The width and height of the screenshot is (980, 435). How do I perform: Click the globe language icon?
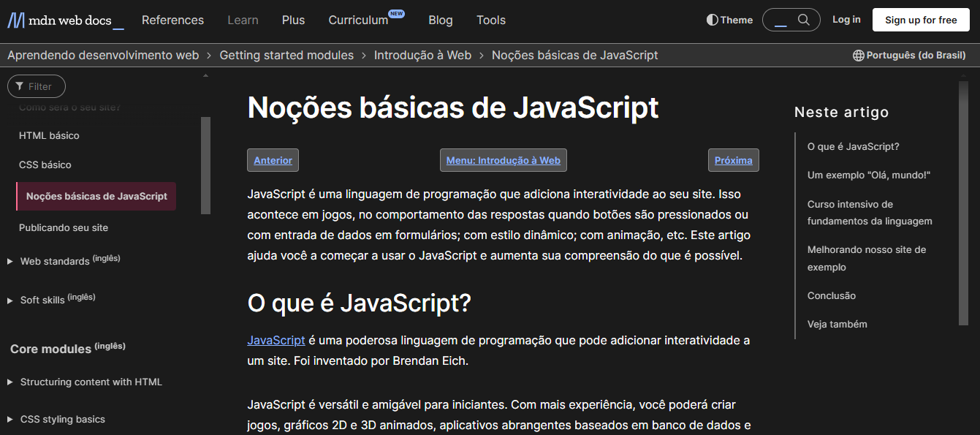[x=858, y=56]
